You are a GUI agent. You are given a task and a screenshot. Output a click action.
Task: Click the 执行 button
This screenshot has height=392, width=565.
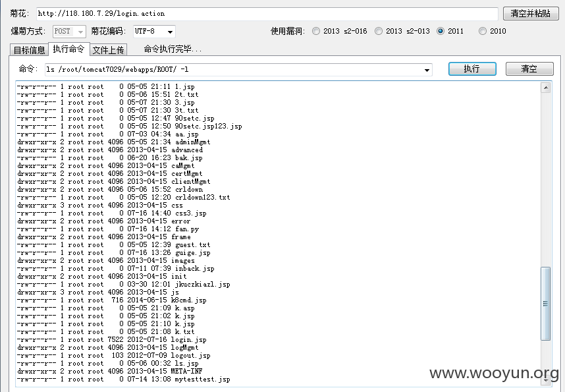472,69
